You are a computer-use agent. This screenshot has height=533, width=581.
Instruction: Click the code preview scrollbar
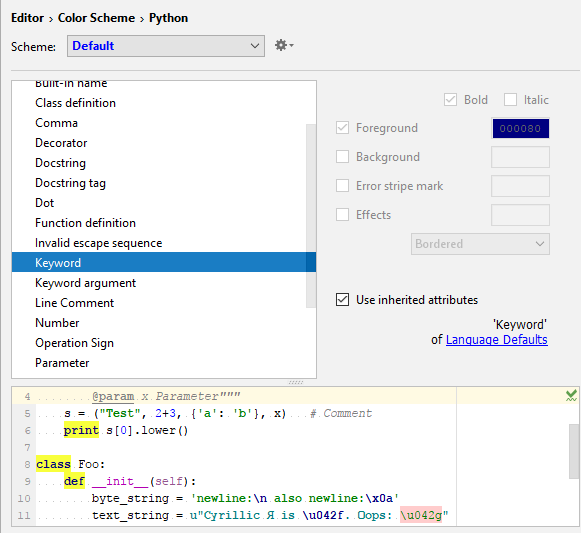tap(574, 451)
